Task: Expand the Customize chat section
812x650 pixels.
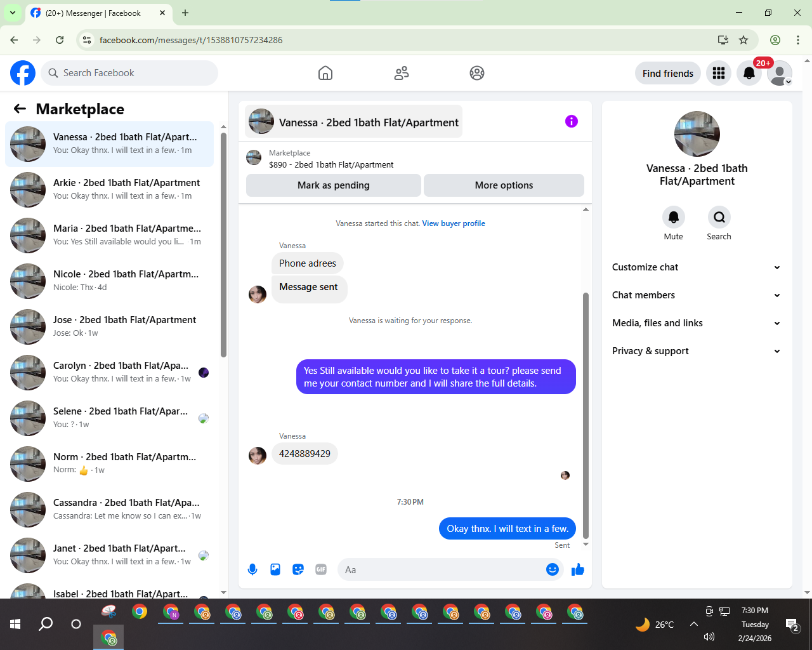Action: tap(697, 267)
